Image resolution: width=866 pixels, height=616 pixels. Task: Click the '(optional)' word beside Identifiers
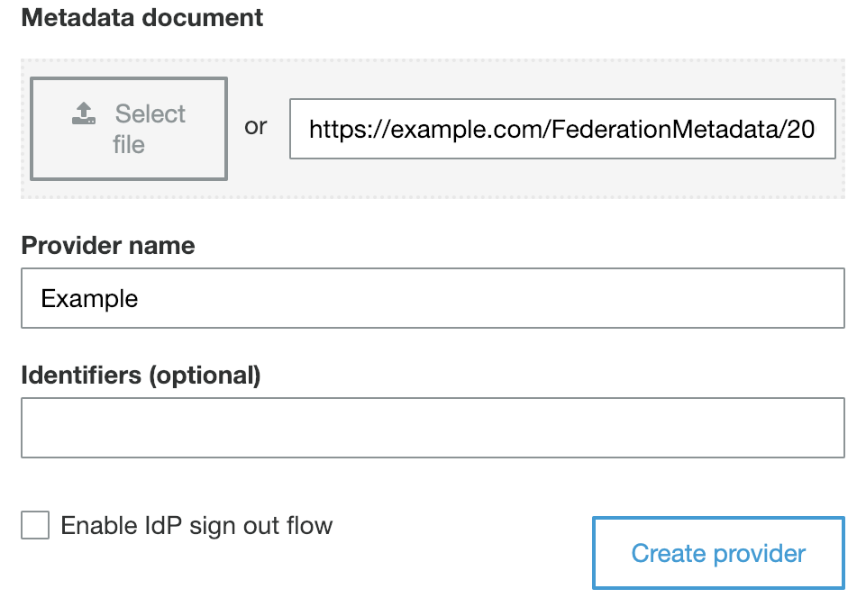[205, 376]
